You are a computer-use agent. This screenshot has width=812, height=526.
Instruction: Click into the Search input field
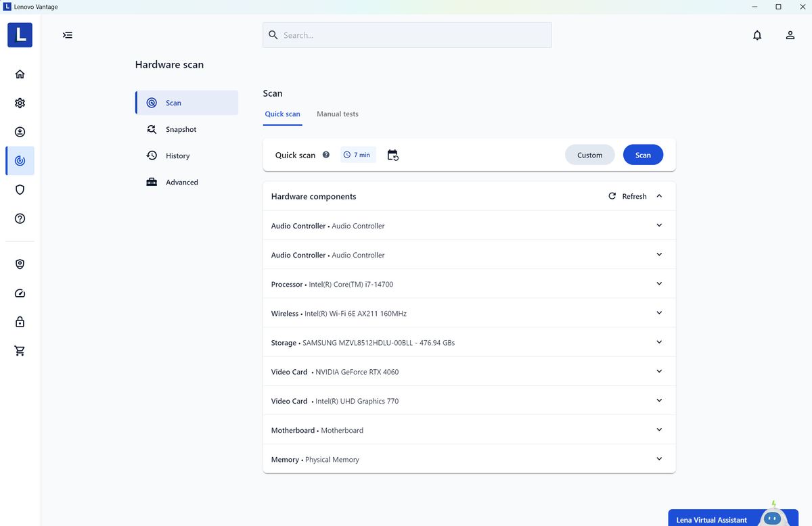[407, 35]
